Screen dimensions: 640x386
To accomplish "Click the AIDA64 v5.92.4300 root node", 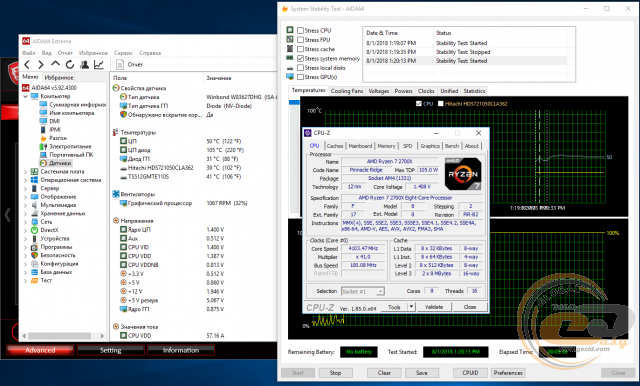I will (54, 88).
